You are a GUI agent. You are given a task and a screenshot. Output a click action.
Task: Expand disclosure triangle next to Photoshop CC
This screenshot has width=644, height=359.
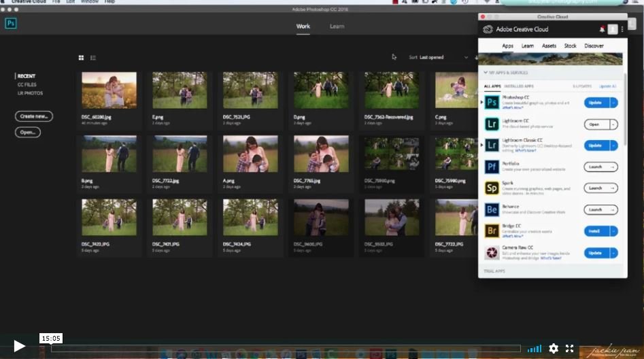pos(481,102)
